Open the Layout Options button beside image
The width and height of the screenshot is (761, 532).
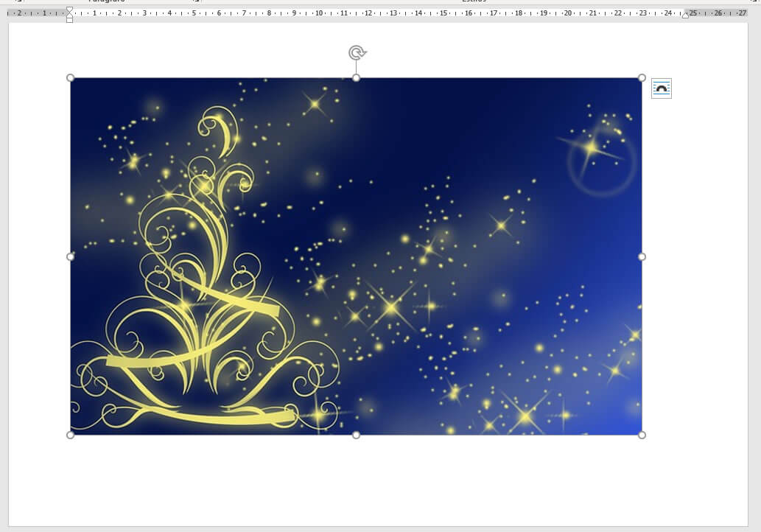point(661,88)
